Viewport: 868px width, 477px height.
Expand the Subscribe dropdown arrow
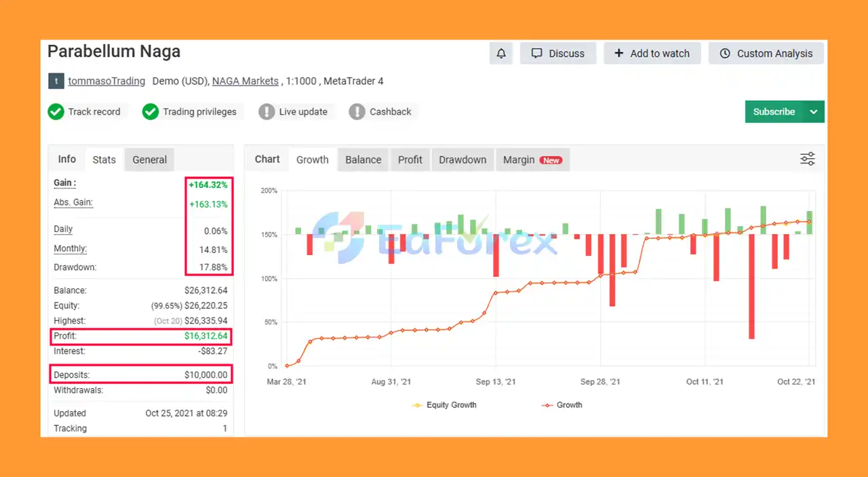click(x=814, y=112)
